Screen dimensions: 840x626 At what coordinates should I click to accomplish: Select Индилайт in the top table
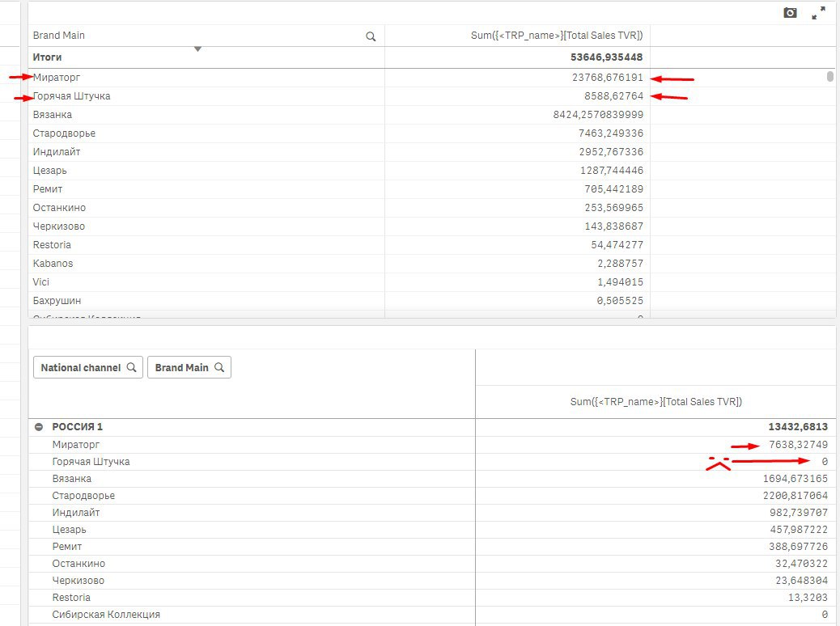click(x=57, y=152)
